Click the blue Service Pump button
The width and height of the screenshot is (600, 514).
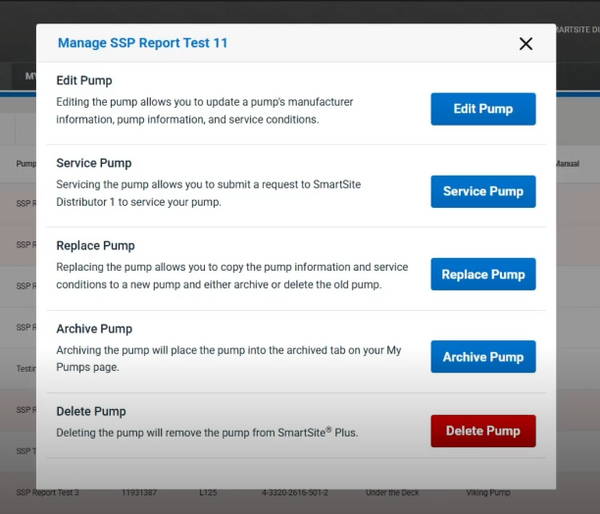(483, 191)
